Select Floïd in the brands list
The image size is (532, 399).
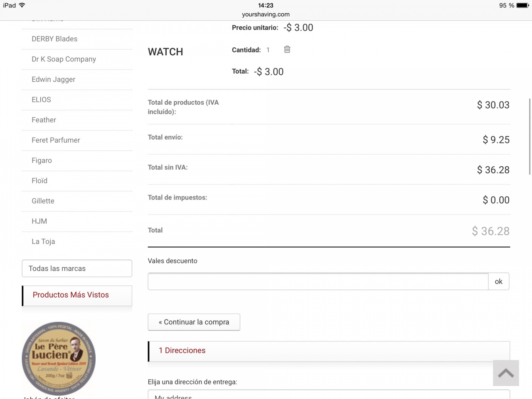point(39,181)
